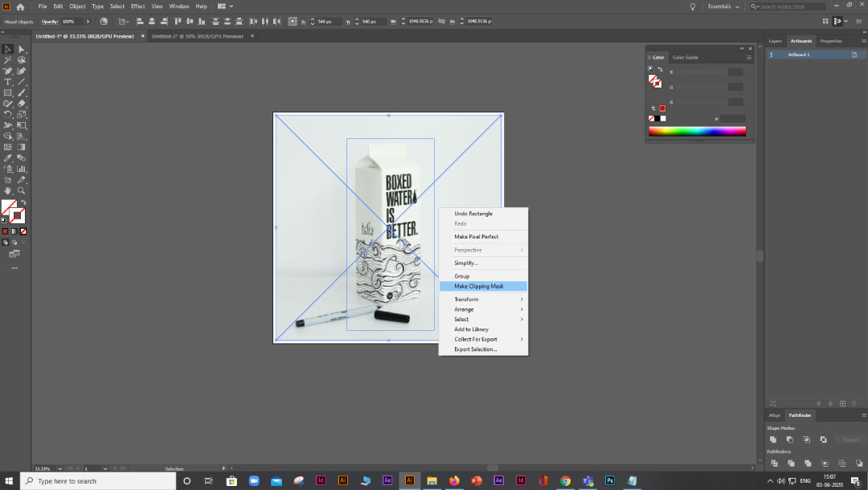The height and width of the screenshot is (490, 868).
Task: Open the artboard number dropdown at bottom
Action: (105, 468)
